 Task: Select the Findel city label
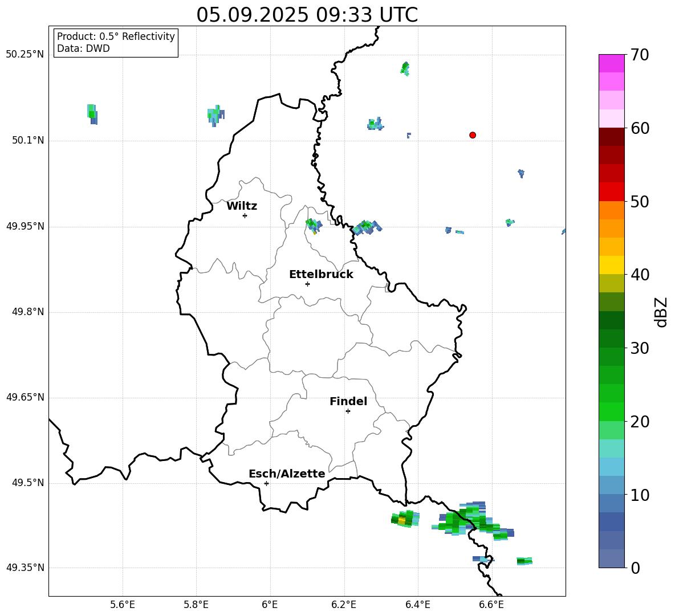(348, 402)
